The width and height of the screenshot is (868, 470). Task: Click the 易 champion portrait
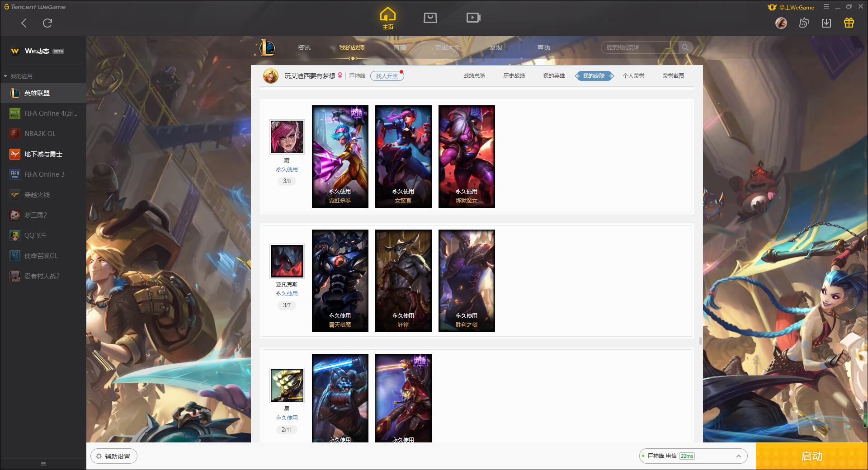coord(287,385)
